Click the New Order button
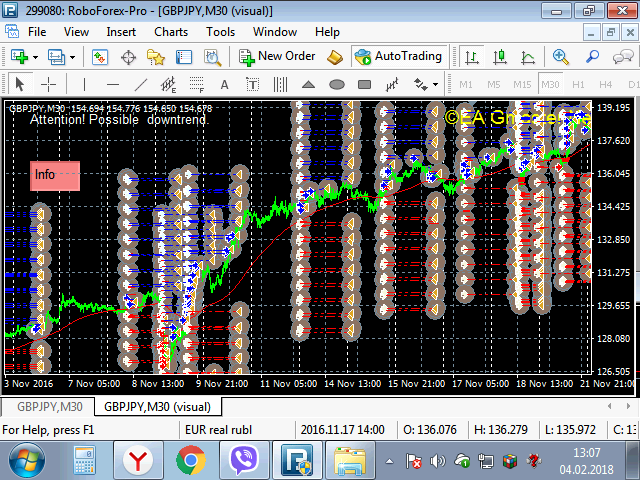 pyautogui.click(x=277, y=57)
